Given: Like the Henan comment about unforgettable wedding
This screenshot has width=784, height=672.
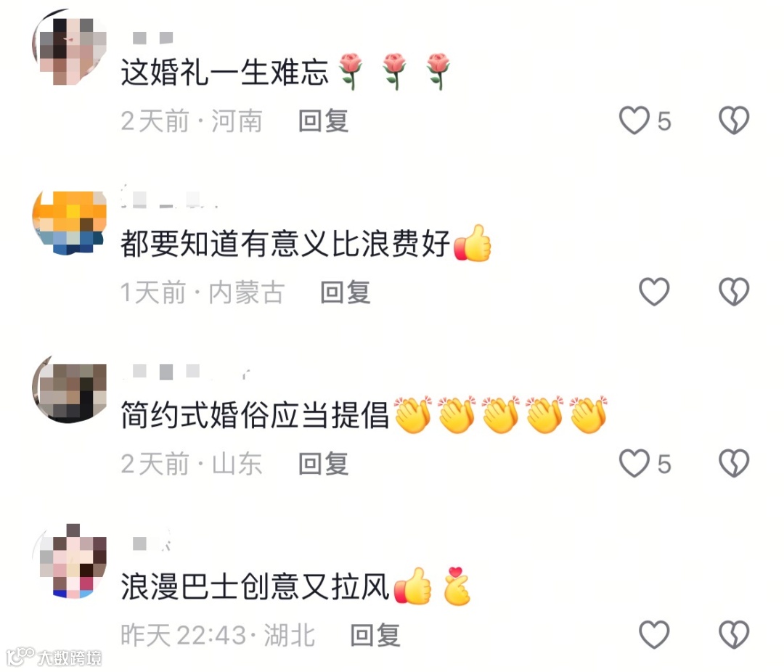Looking at the screenshot, I should coord(634,120).
